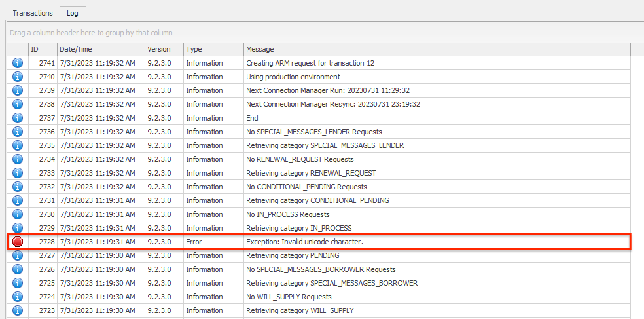The height and width of the screenshot is (319, 644).
Task: Switch to the Transactions tab
Action: coord(33,13)
